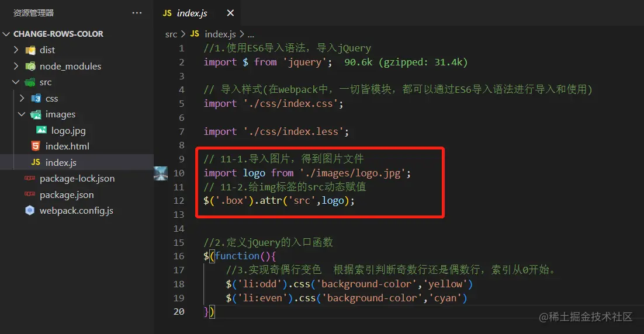The height and width of the screenshot is (334, 644).
Task: Click the 'cyan' color string
Action: (x=445, y=298)
